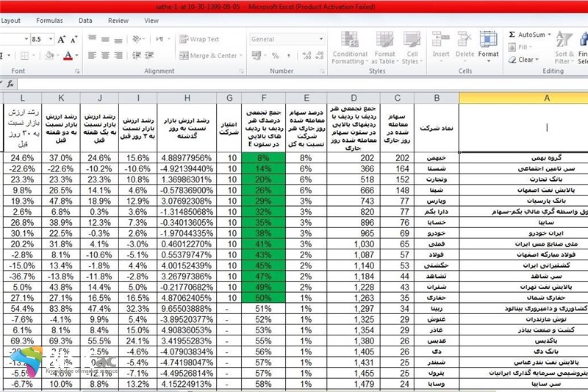The width and height of the screenshot is (588, 392).
Task: Click the insert function fx icon
Action: point(10,84)
